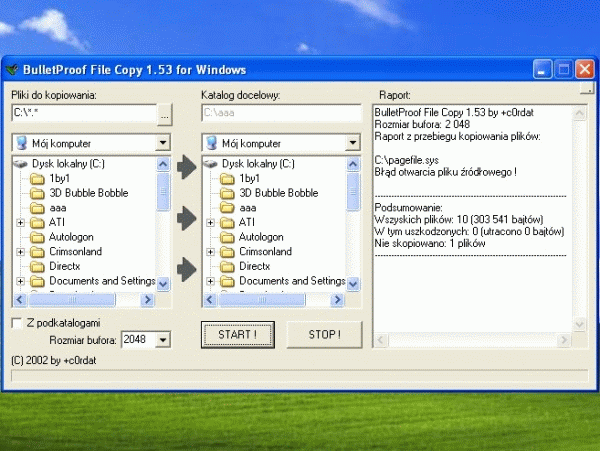This screenshot has height=451, width=600.
Task: Click Documents and Settings folder icon in source tree
Action: point(37,281)
